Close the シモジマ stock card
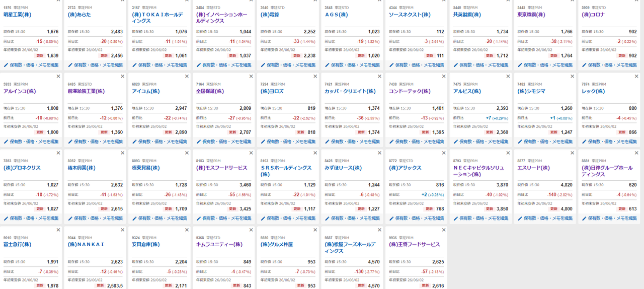This screenshot has height=289, width=644. [x=572, y=77]
